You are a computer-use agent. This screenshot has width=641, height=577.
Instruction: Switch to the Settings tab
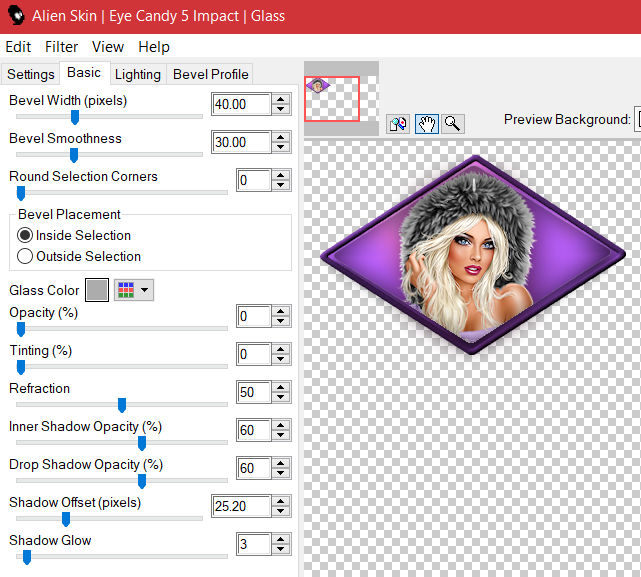[x=31, y=74]
